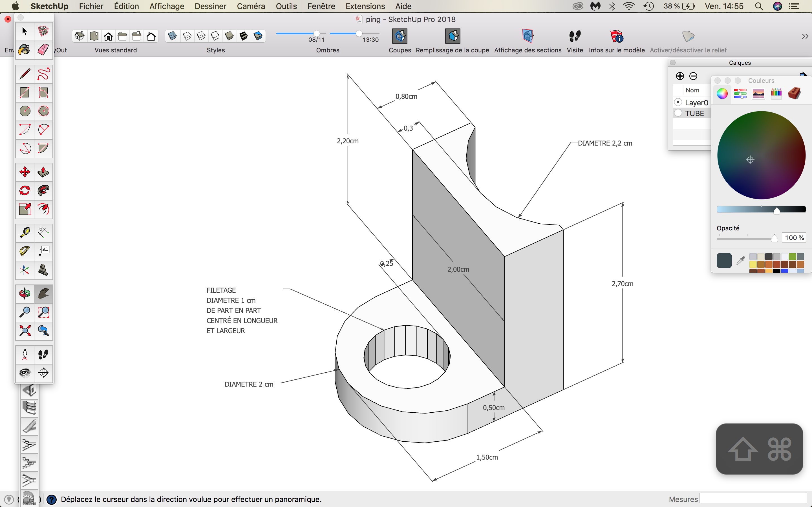
Task: Activate the Orbit tool
Action: pos(25,293)
